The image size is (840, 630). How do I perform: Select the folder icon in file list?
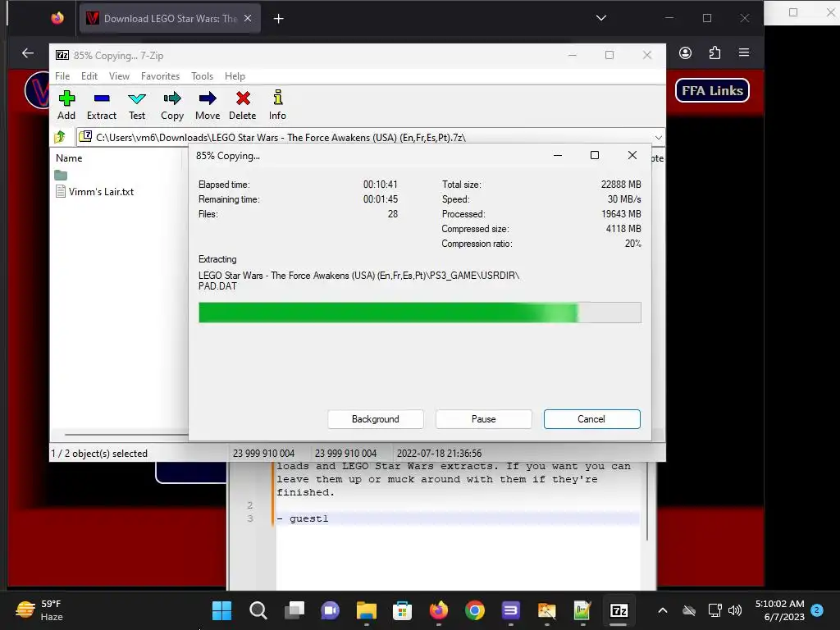click(61, 176)
